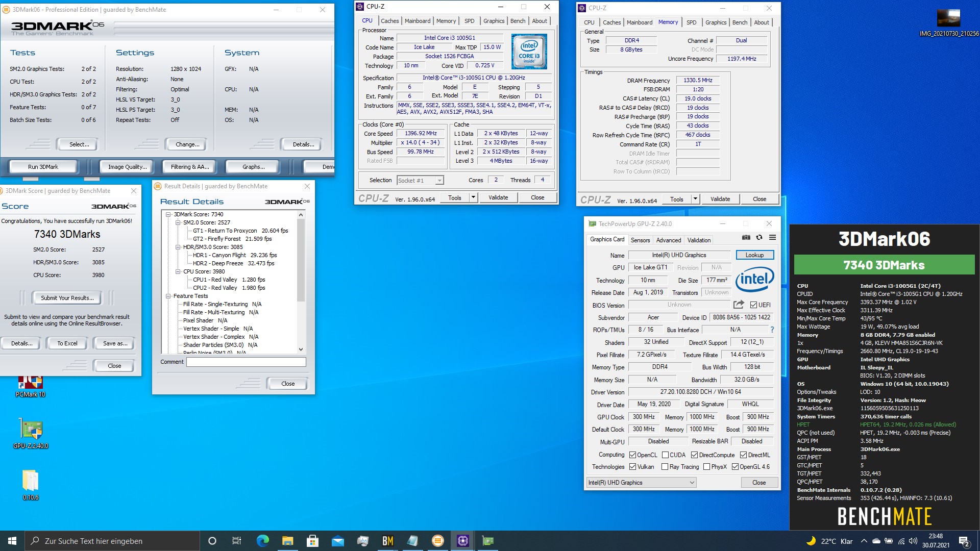
Task: Open Wi-Fi network settings from the tray
Action: tap(901, 541)
